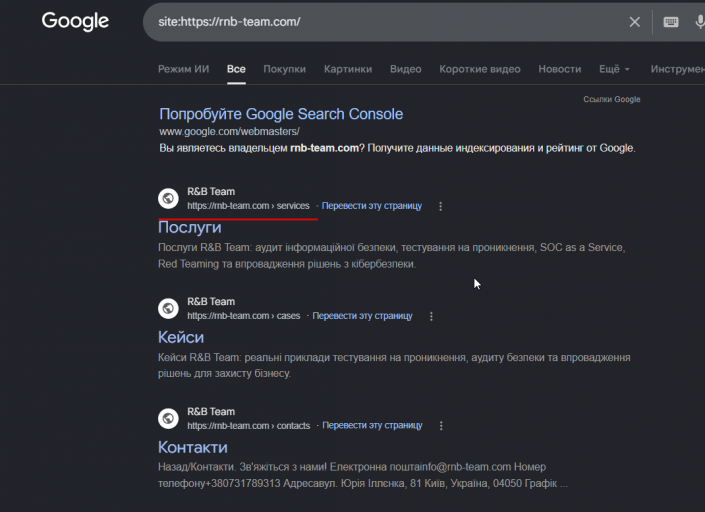Screen dimensions: 705x512
Task: Open the Послуги search result
Action: coord(189,227)
